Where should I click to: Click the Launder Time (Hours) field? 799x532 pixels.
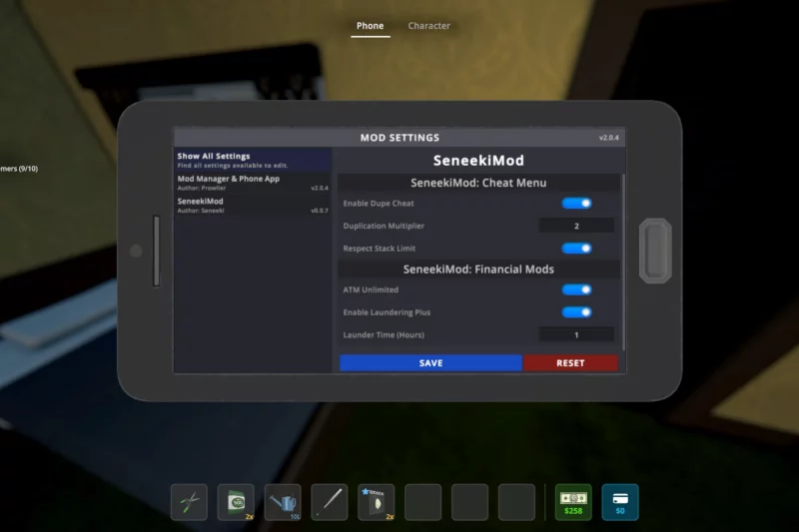[576, 334]
